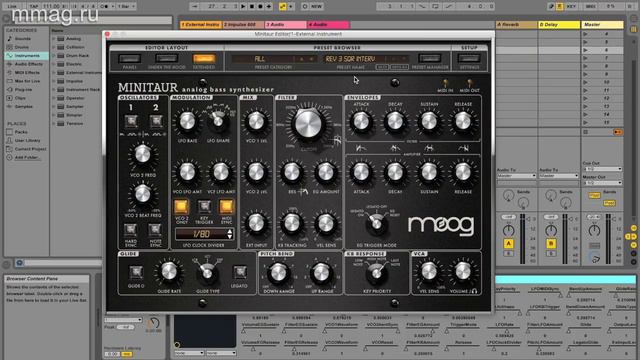Open the Master Out dropdown

[602, 182]
